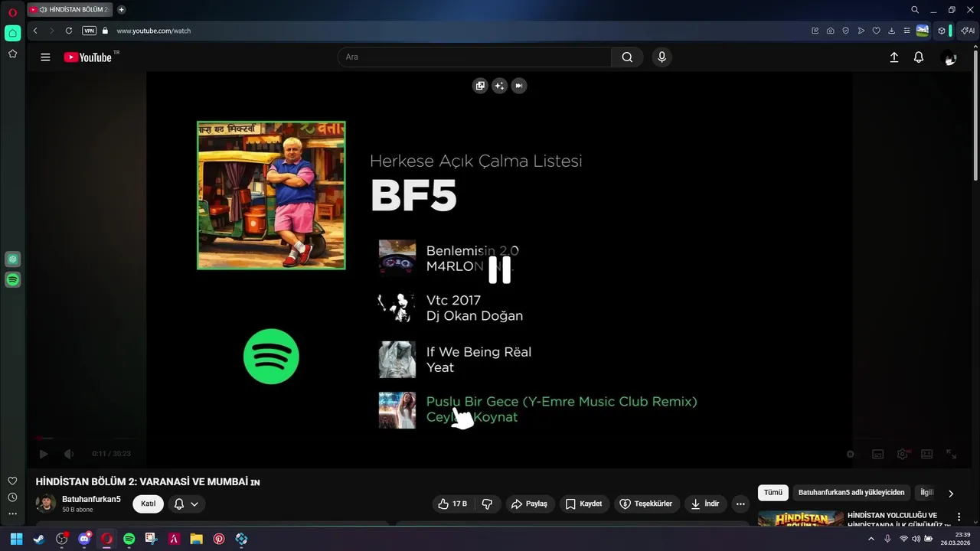Image resolution: width=980 pixels, height=551 pixels.
Task: Open sidebar heart favorites icon
Action: point(12,481)
